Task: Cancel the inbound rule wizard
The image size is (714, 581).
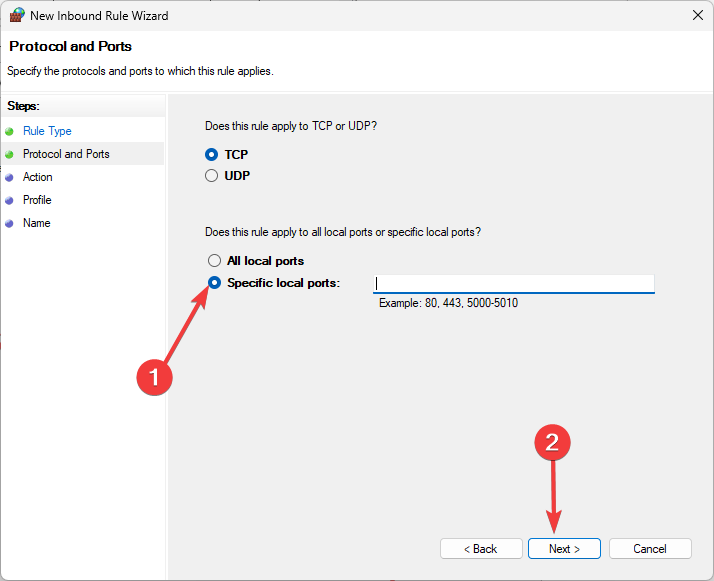Action: coord(650,549)
